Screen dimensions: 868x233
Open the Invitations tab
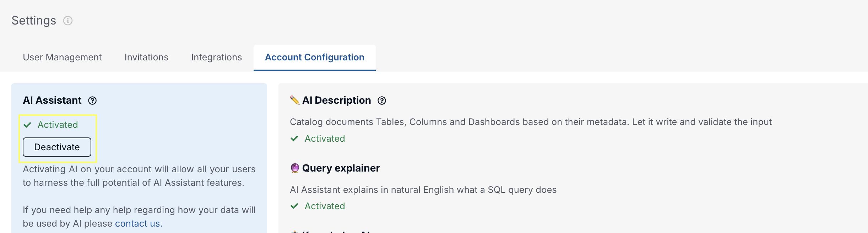146,57
